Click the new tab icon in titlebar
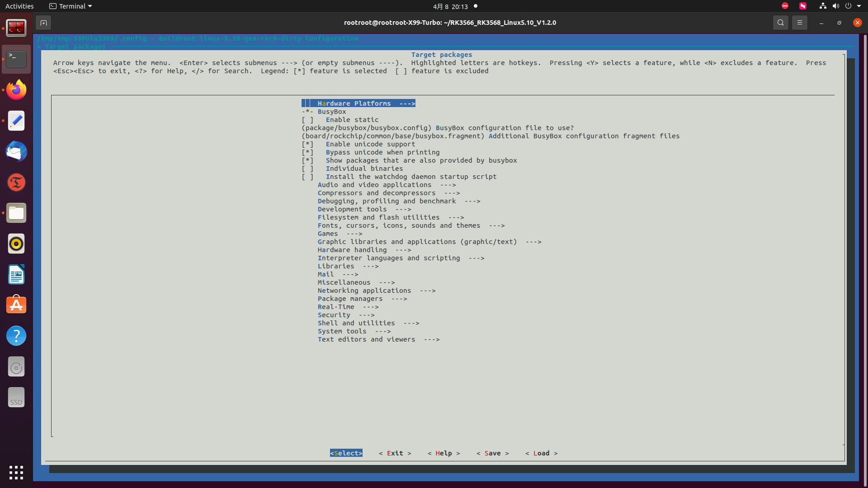Image resolution: width=868 pixels, height=488 pixels. (43, 23)
